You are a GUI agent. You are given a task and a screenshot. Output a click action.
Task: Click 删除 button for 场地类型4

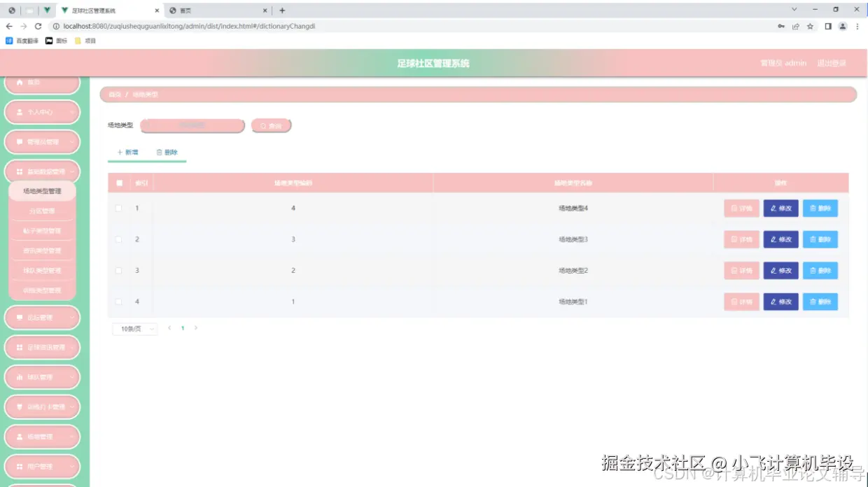pyautogui.click(x=820, y=209)
